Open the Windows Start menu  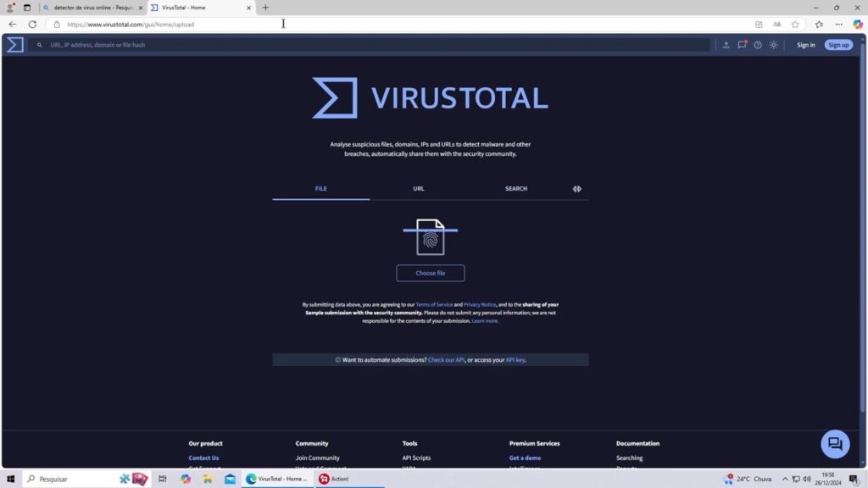(x=10, y=479)
